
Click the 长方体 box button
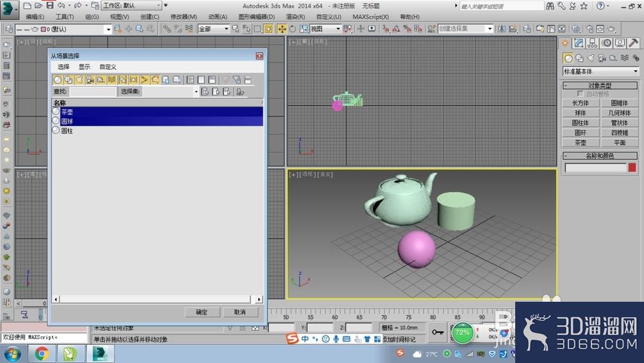(x=580, y=103)
